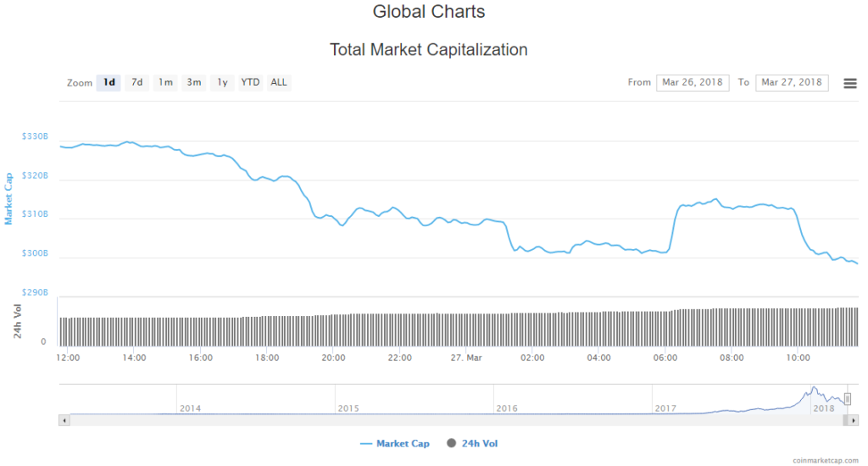
Task: Open the chart hamburger context menu
Action: coord(849,83)
